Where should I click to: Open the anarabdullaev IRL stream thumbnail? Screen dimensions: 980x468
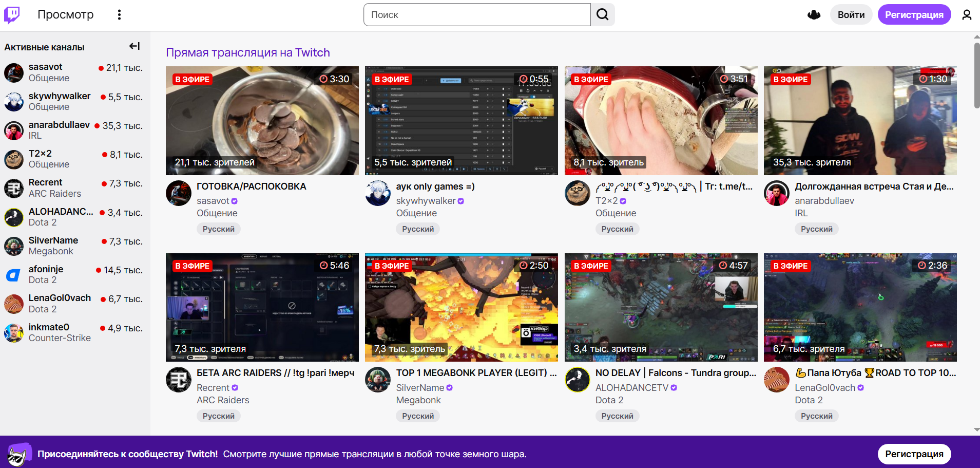pyautogui.click(x=860, y=121)
